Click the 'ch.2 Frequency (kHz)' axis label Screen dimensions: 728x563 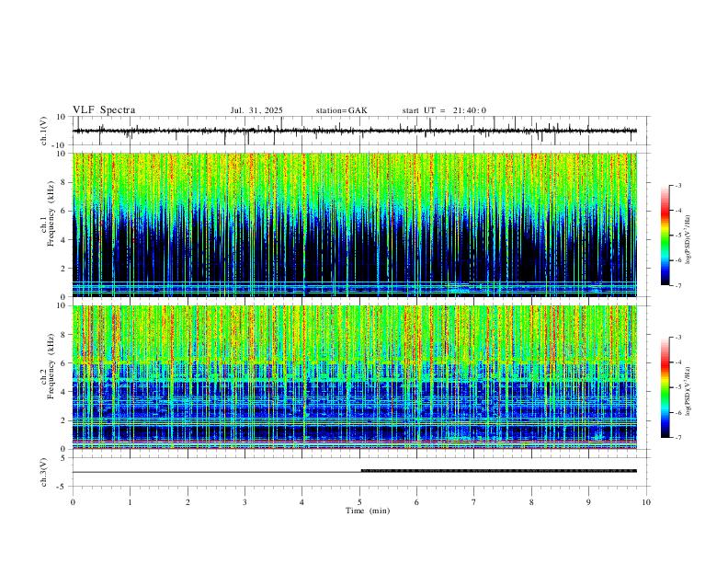pos(48,366)
